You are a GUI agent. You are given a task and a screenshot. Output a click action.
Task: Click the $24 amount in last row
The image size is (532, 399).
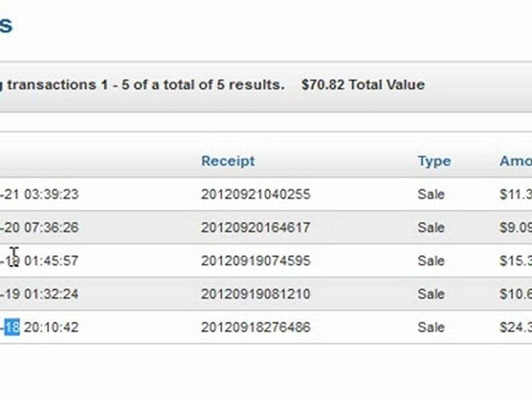(516, 327)
